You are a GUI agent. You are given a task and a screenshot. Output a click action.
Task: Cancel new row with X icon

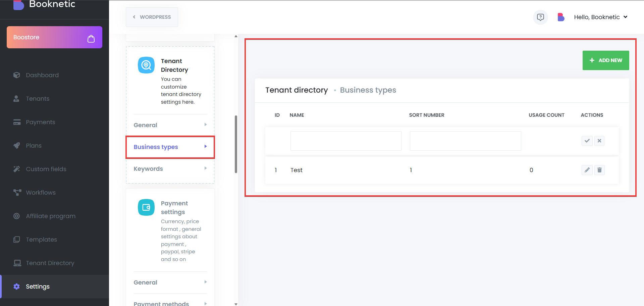tap(599, 141)
